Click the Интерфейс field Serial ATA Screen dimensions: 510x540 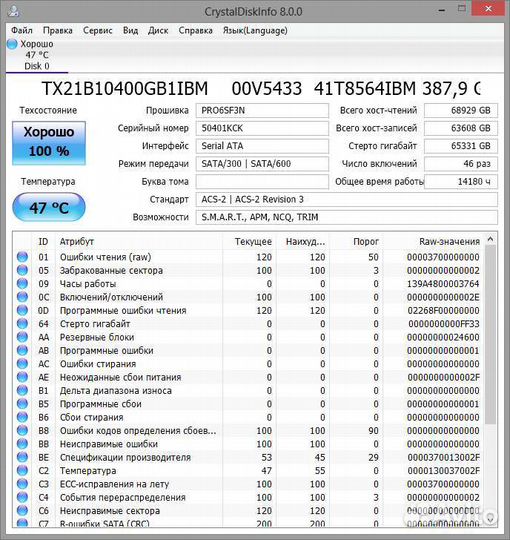pos(262,146)
